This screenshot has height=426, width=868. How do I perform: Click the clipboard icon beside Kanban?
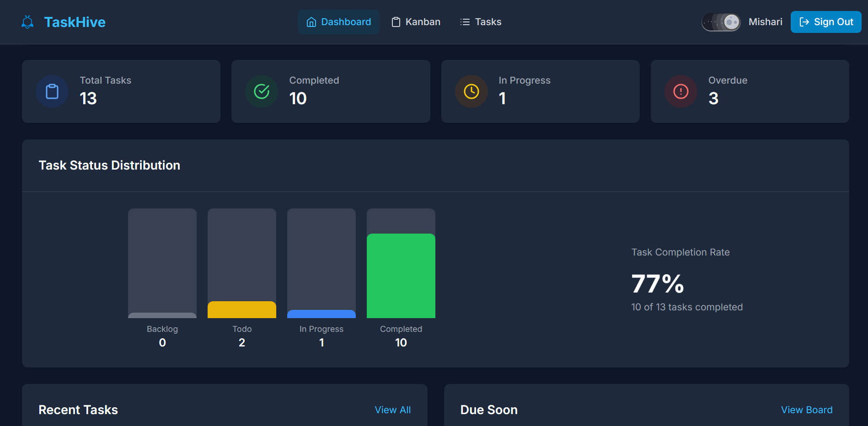click(x=396, y=22)
